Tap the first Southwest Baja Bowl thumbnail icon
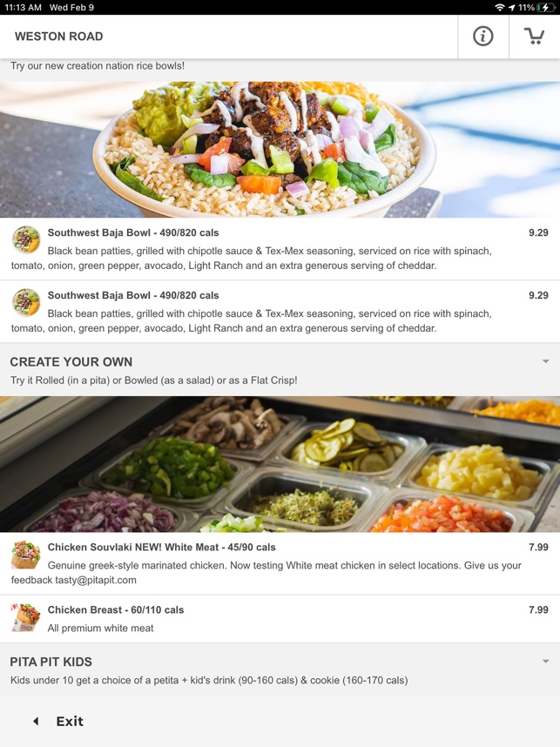This screenshot has width=560, height=747. coord(26,239)
